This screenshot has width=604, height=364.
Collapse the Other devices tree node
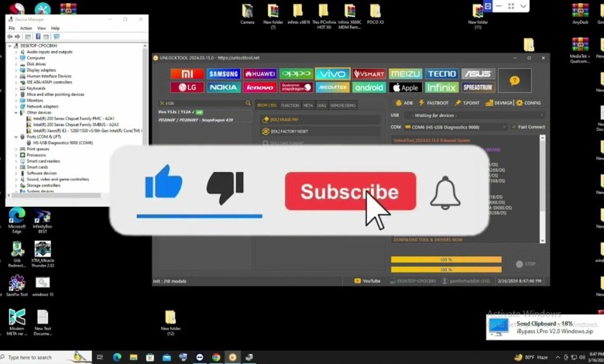(15, 112)
